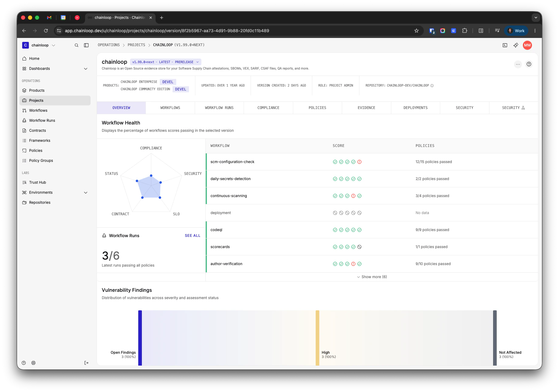
Task: Switch to the Workflows tab
Action: 170,108
